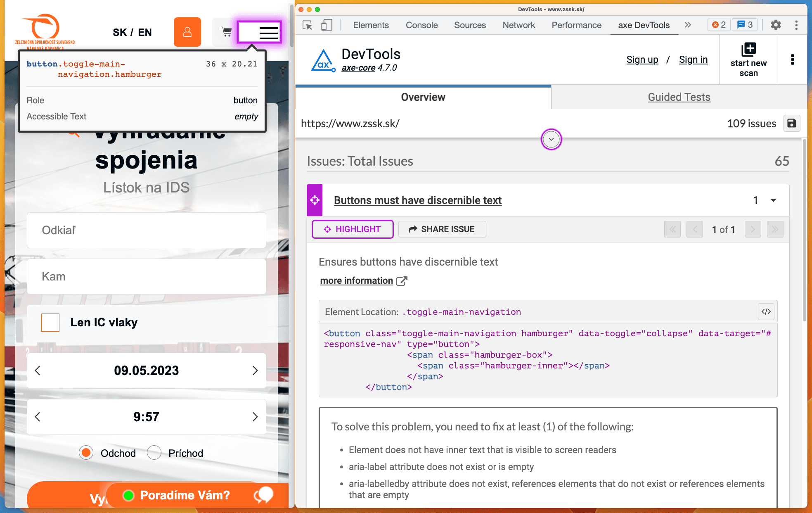This screenshot has height=513, width=812.
Task: Click the orange user account icon
Action: (x=187, y=32)
